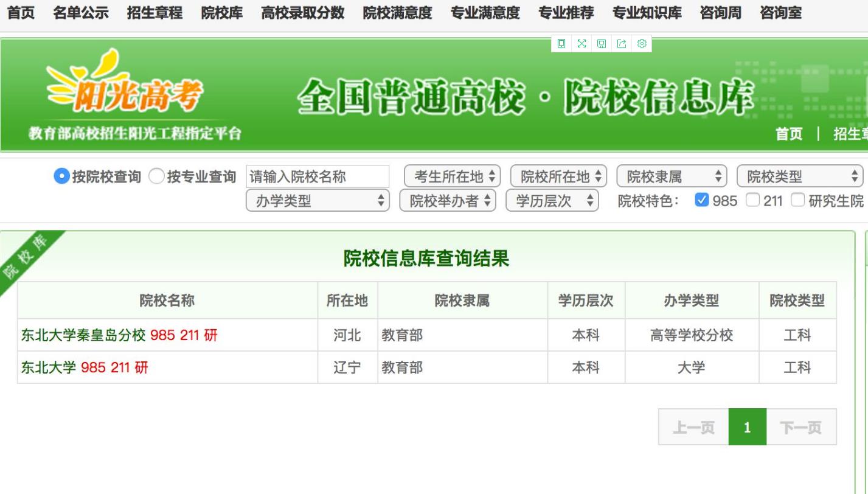Open settings via the gear icon
The width and height of the screenshot is (868, 494).
tap(641, 43)
